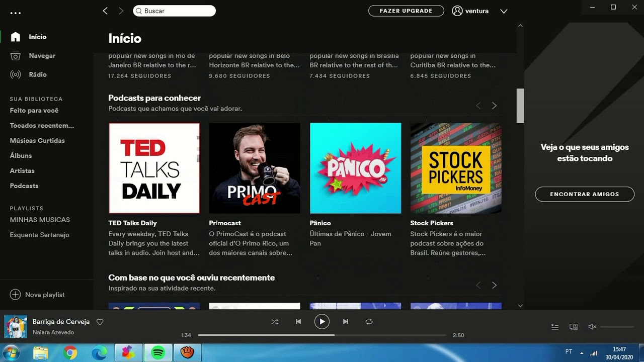Expand the account dropdown arrow

(504, 11)
